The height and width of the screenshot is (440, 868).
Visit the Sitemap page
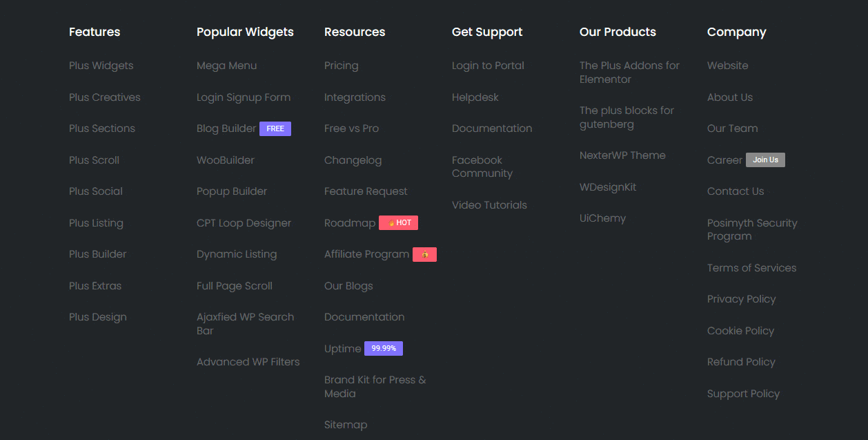[346, 424]
